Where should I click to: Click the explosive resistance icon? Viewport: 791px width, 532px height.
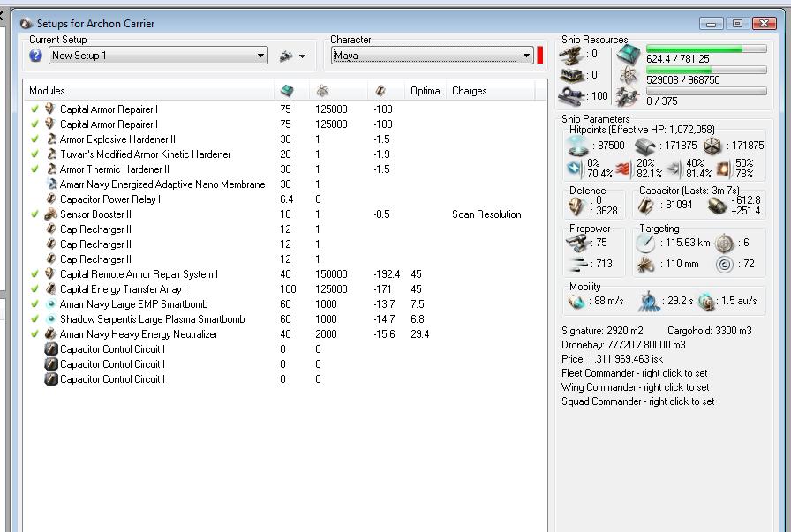click(x=722, y=169)
